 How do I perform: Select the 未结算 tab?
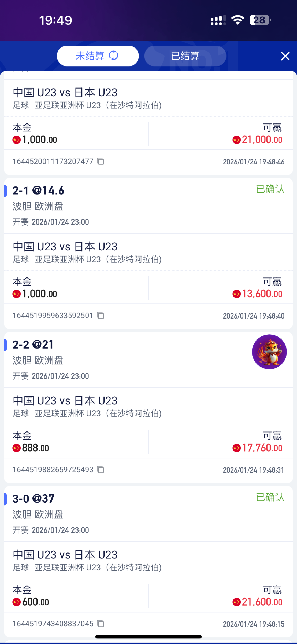(x=90, y=56)
